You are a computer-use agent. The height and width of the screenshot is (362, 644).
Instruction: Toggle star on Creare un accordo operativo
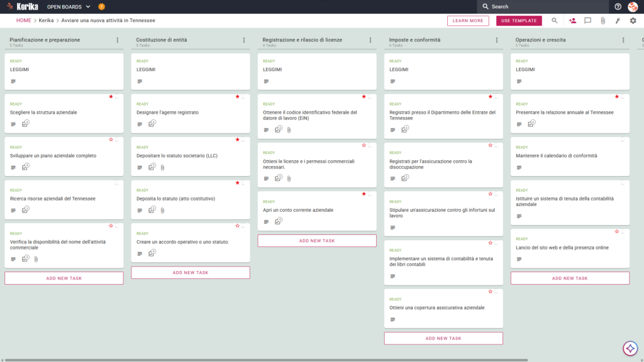click(x=237, y=226)
